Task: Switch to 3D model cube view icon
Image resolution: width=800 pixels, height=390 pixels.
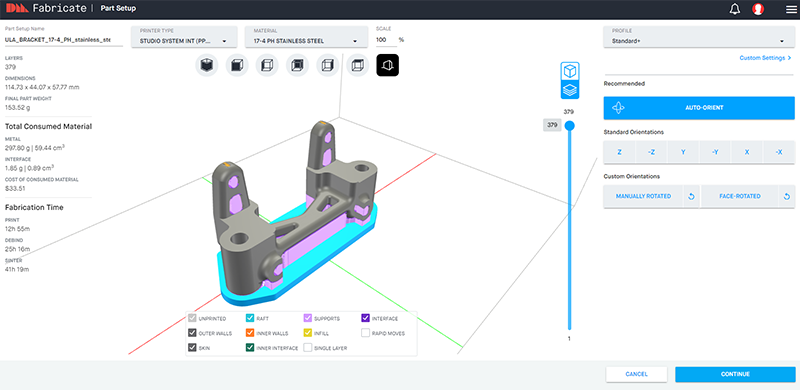Action: click(569, 70)
